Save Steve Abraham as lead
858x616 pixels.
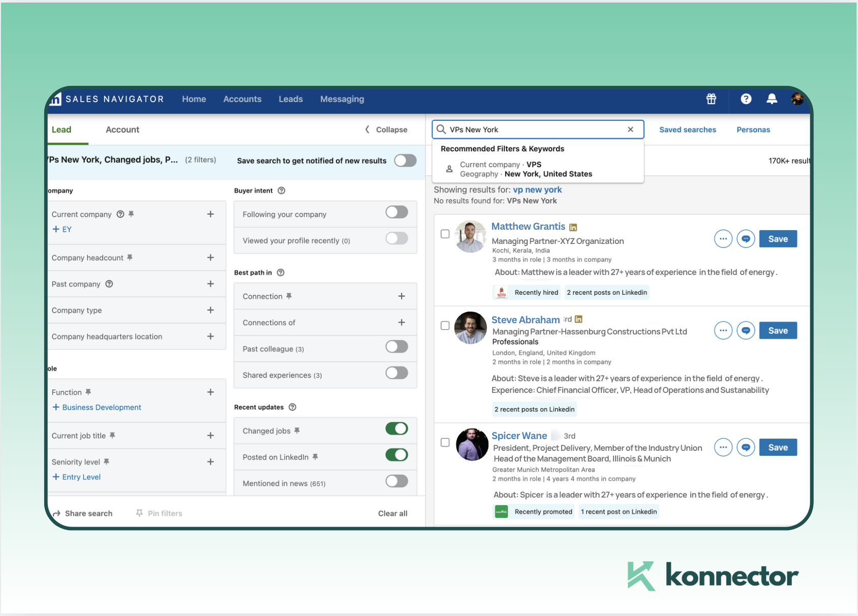click(x=778, y=330)
